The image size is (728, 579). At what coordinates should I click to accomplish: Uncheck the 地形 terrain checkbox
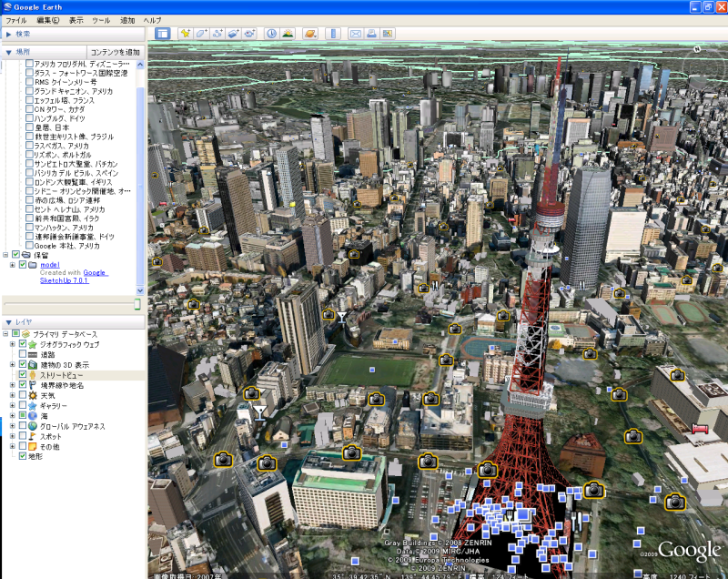tap(22, 456)
